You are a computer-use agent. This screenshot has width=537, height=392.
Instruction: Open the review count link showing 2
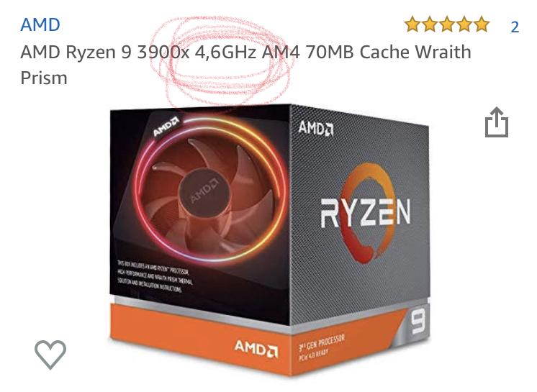pos(515,27)
